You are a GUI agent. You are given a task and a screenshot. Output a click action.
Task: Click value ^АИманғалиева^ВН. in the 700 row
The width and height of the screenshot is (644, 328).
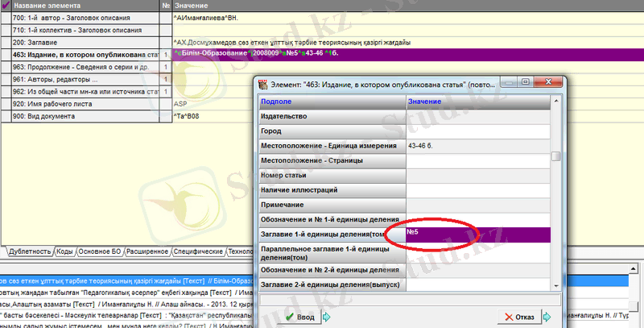[206, 18]
